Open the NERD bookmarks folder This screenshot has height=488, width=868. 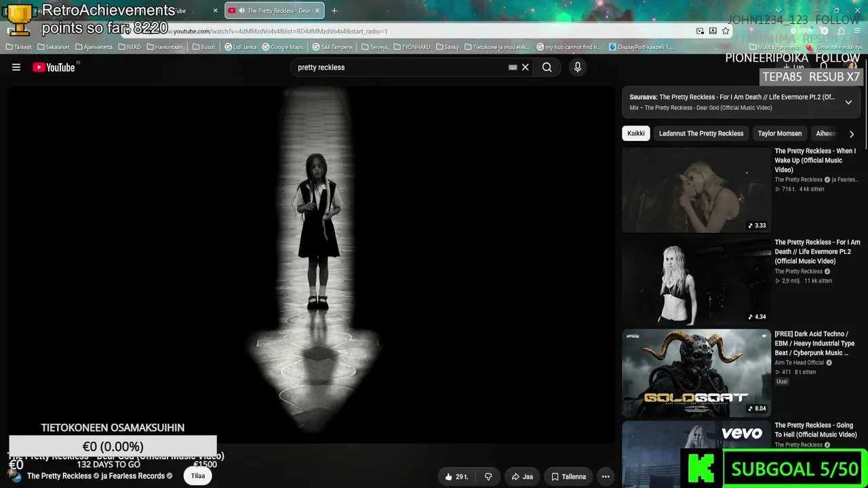(130, 47)
